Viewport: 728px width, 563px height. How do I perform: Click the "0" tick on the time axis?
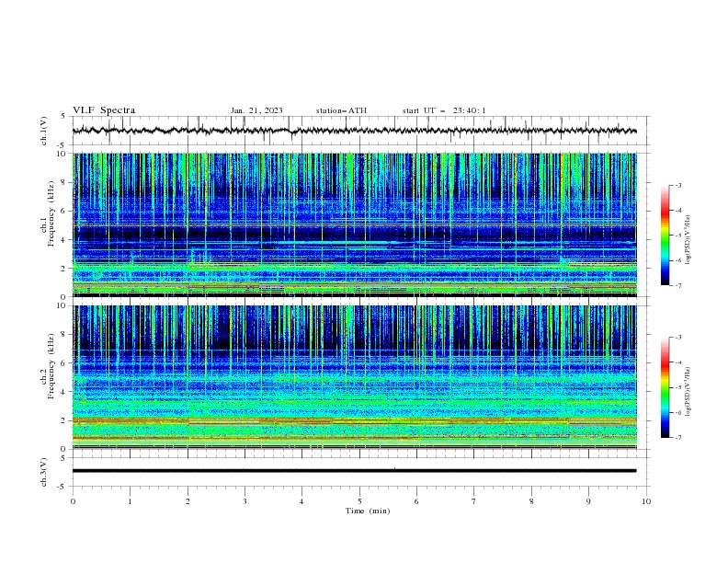[73, 501]
